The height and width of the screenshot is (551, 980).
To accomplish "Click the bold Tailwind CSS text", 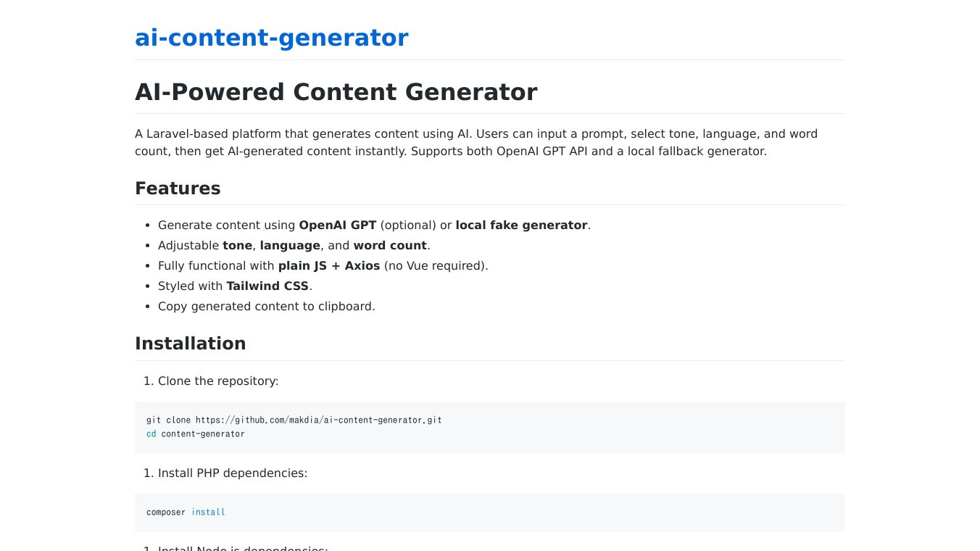I will point(267,286).
